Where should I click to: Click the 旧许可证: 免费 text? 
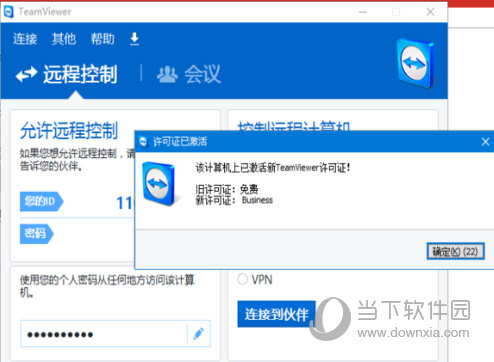tap(227, 190)
